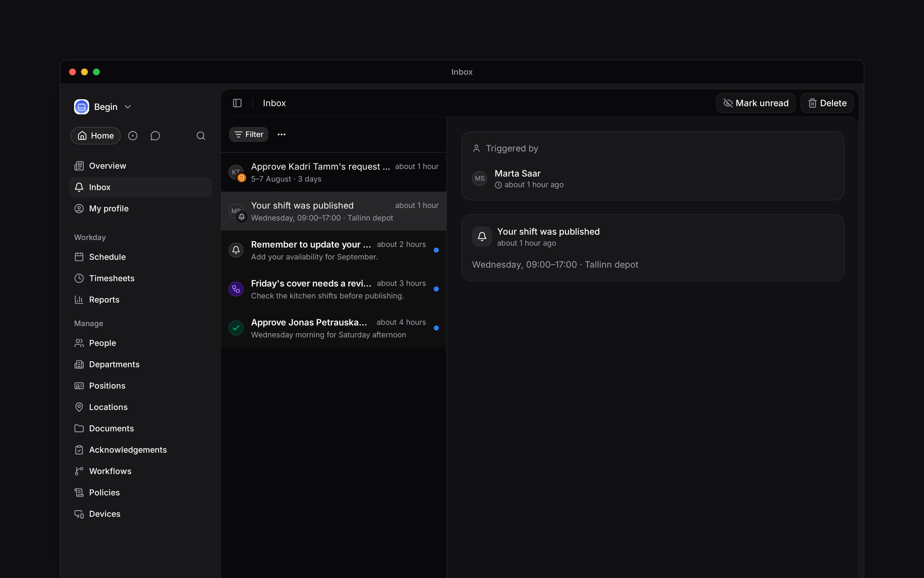Screen dimensions: 924x578
Task: Click the Documents folder icon
Action: coord(79,428)
